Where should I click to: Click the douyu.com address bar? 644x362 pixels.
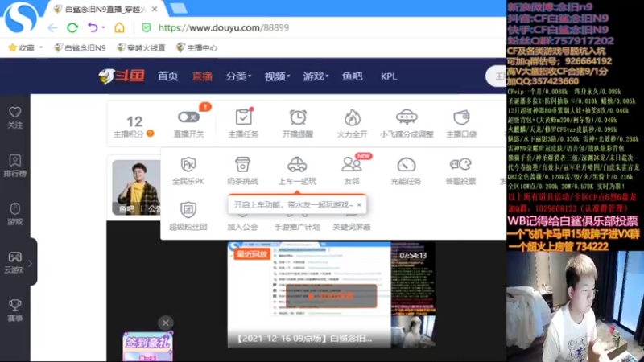pos(224,27)
